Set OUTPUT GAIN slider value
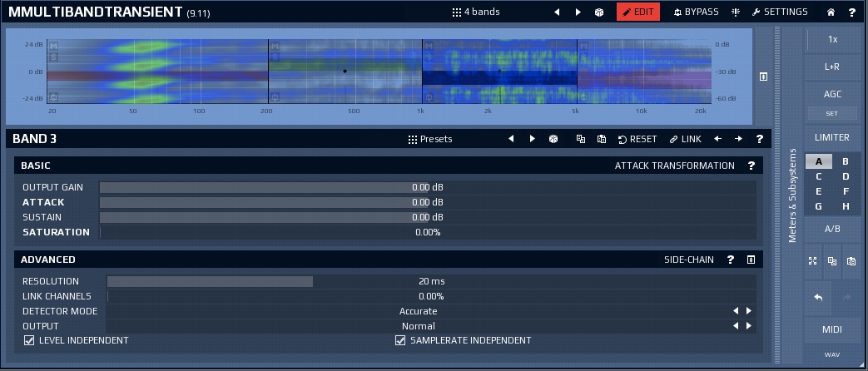 428,187
